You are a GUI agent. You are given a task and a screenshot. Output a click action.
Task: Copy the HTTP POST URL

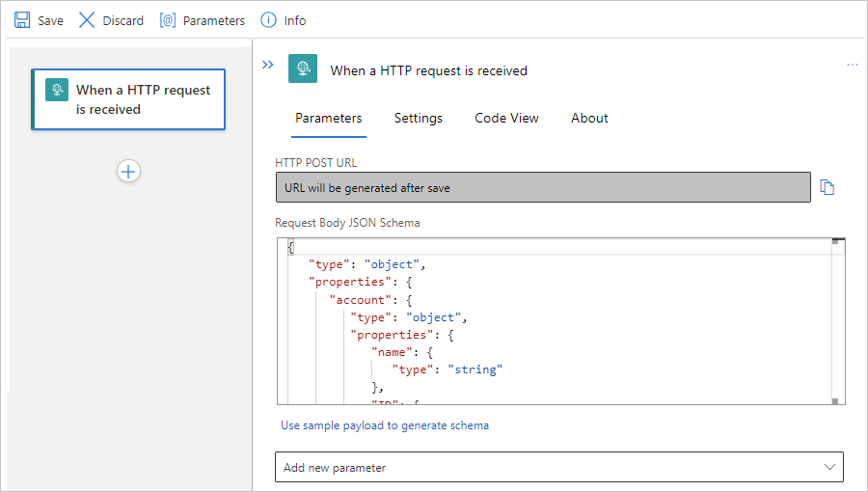[x=827, y=187]
